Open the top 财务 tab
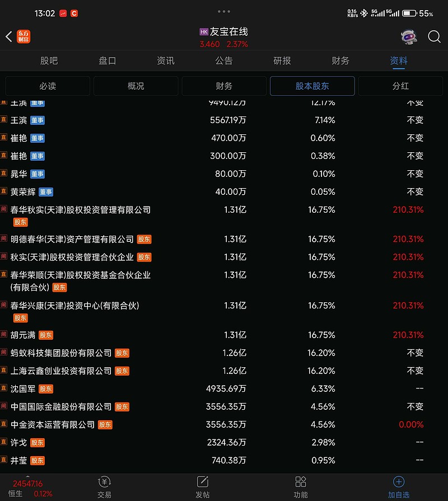This screenshot has width=448, height=501. pos(340,60)
